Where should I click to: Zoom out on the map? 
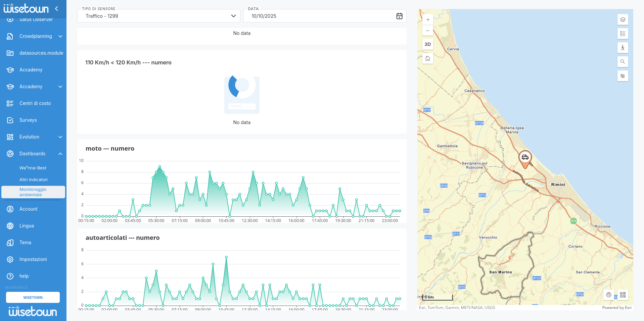427,31
